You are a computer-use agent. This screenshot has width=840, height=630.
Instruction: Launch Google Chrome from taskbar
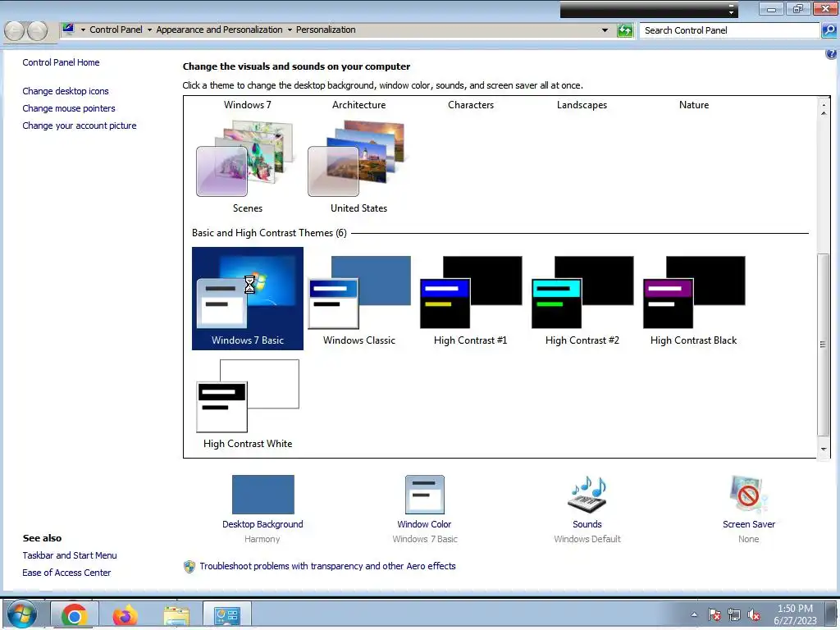coord(75,615)
